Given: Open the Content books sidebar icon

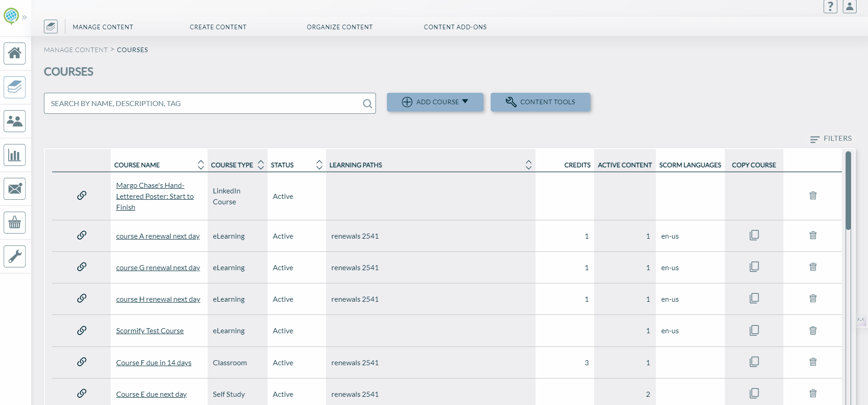Looking at the screenshot, I should click(15, 87).
